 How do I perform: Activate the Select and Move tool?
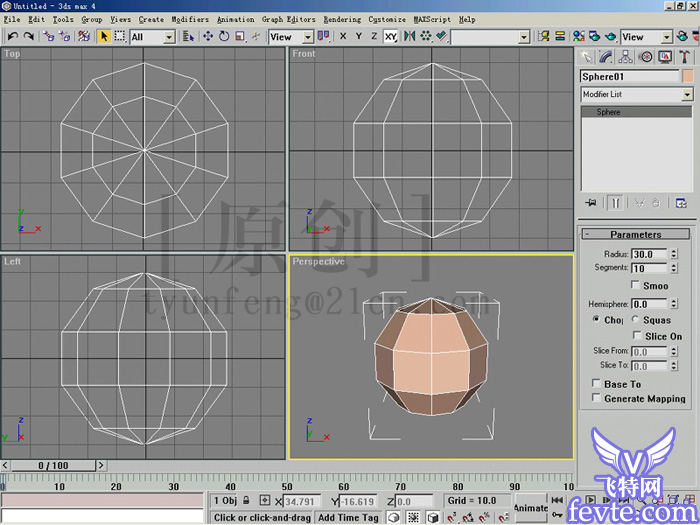pos(208,37)
